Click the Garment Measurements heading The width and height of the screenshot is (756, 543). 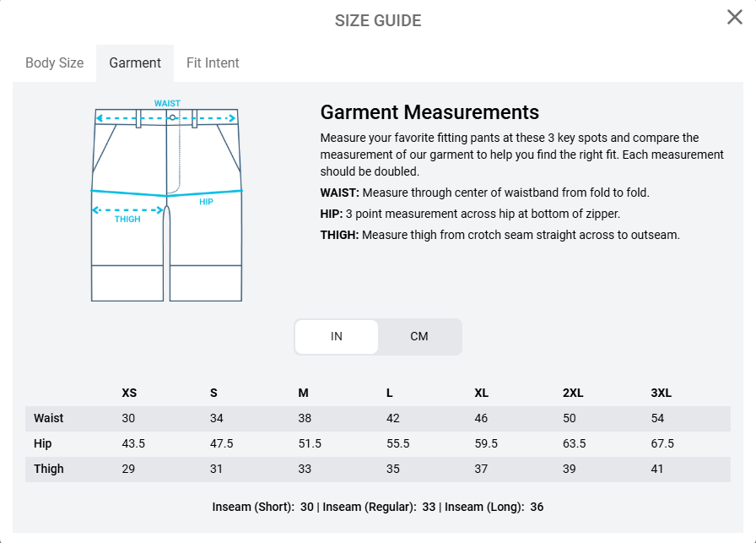[x=429, y=112]
